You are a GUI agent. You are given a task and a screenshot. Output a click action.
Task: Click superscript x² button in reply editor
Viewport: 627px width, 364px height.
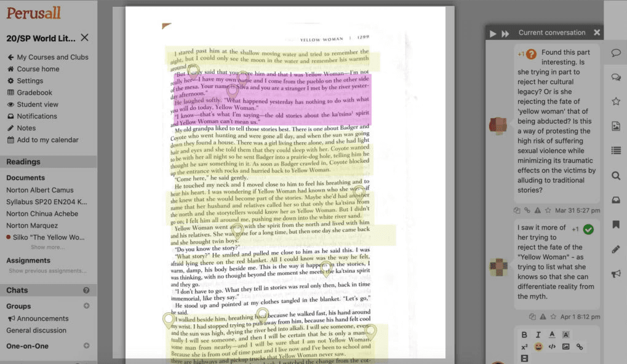(524, 347)
